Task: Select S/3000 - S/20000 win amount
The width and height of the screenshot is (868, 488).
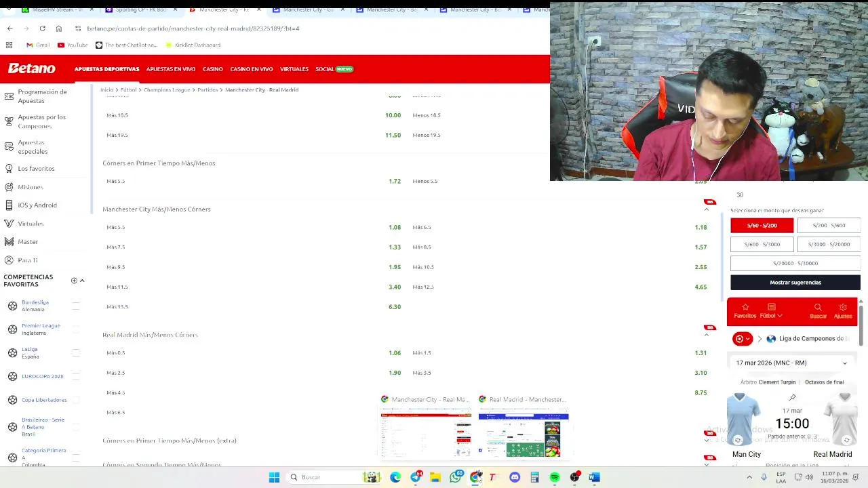Action: pyautogui.click(x=829, y=244)
